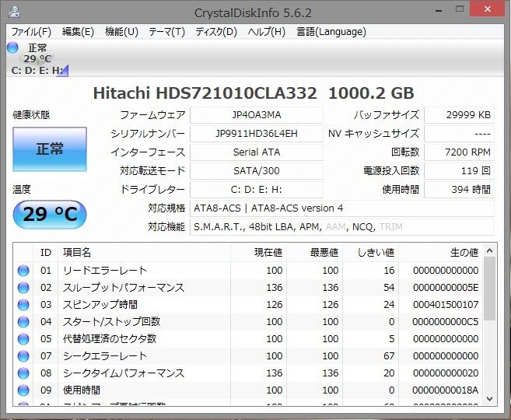
Task: Click the standard field ATA8-ACS version 4
Action: click(342, 208)
